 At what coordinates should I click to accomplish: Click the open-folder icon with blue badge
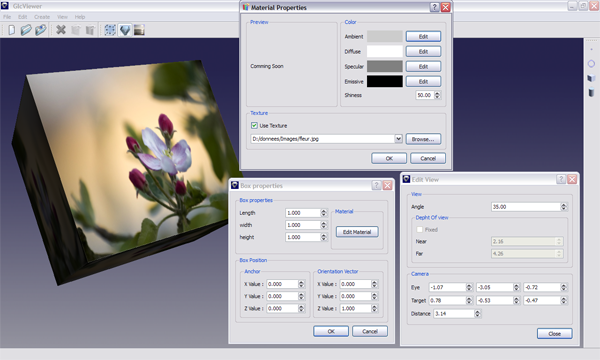pyautogui.click(x=41, y=30)
